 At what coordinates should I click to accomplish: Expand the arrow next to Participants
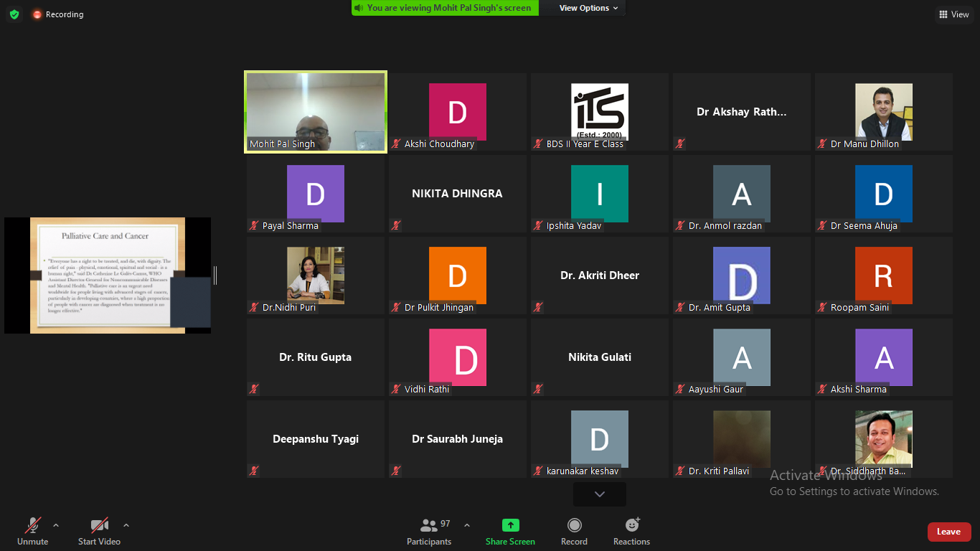coord(467,525)
